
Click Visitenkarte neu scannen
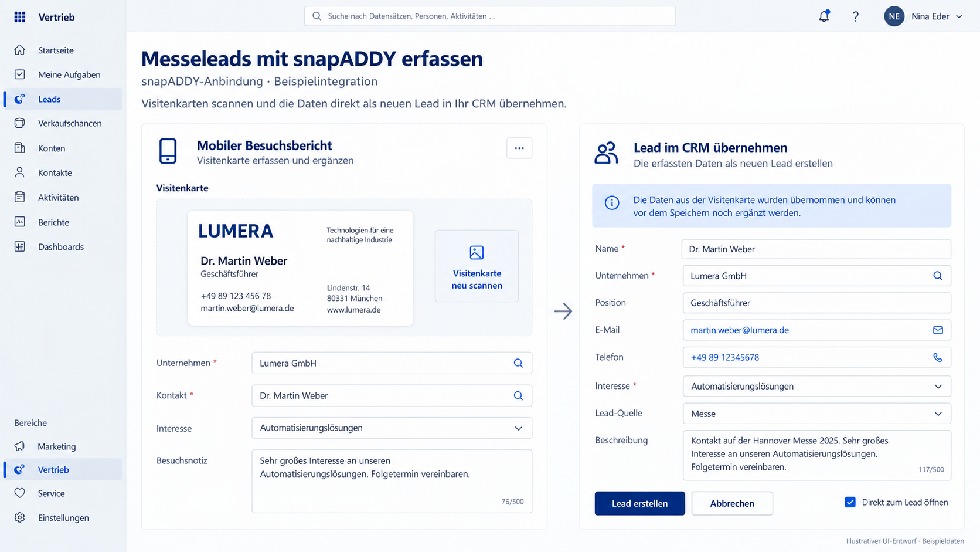pos(477,266)
